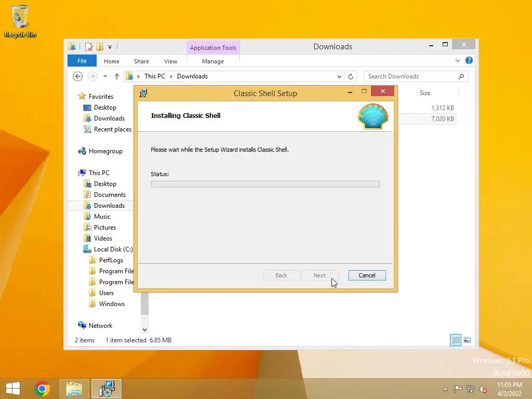532x399 pixels.
Task: Click the 1,312 KB size cell
Action: (x=443, y=108)
